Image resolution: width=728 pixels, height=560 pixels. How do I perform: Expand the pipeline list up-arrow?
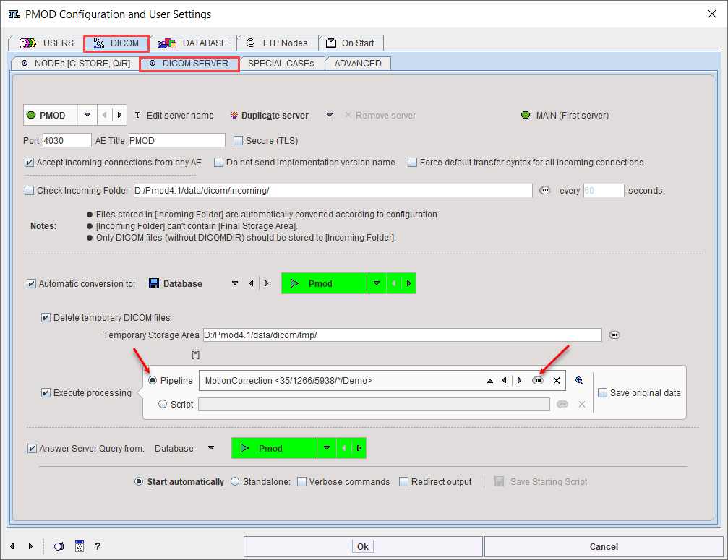click(x=490, y=381)
